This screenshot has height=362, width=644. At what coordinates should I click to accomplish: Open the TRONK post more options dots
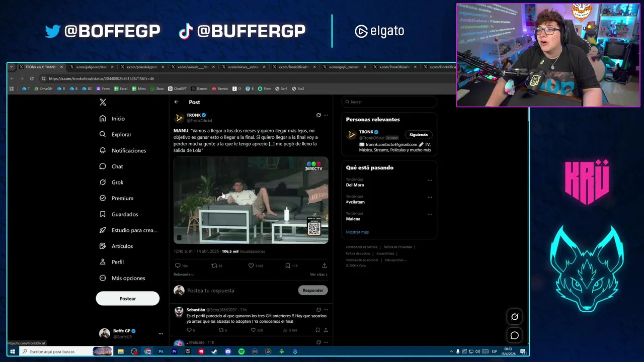pyautogui.click(x=326, y=115)
